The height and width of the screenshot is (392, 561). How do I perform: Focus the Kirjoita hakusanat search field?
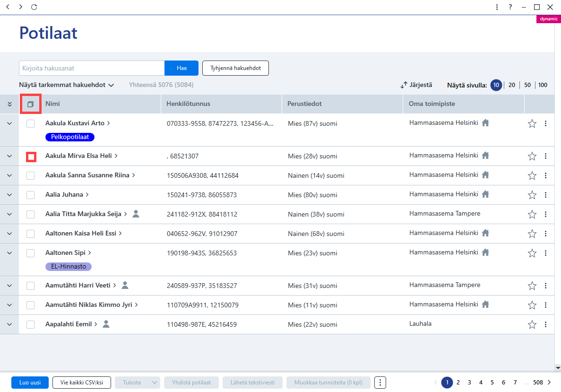(x=92, y=68)
